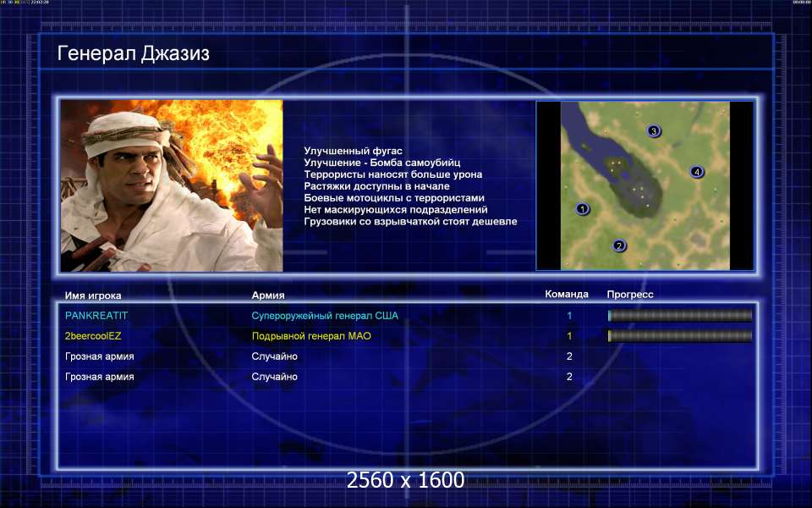Click start position marker 2 on minimap
The width and height of the screenshot is (812, 508).
[619, 246]
